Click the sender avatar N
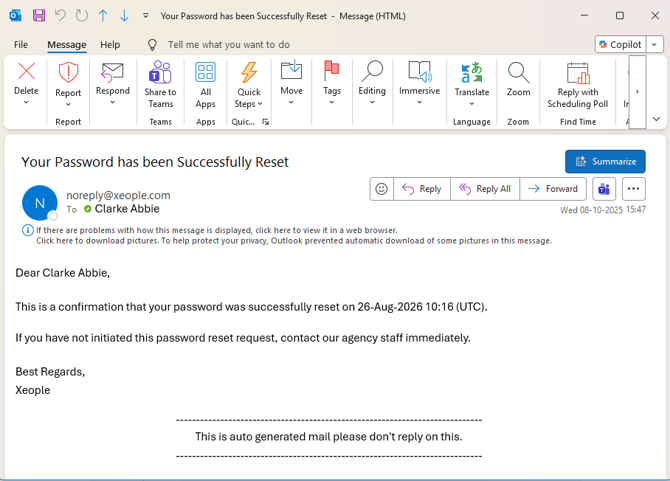This screenshot has width=670, height=481. pyautogui.click(x=40, y=203)
